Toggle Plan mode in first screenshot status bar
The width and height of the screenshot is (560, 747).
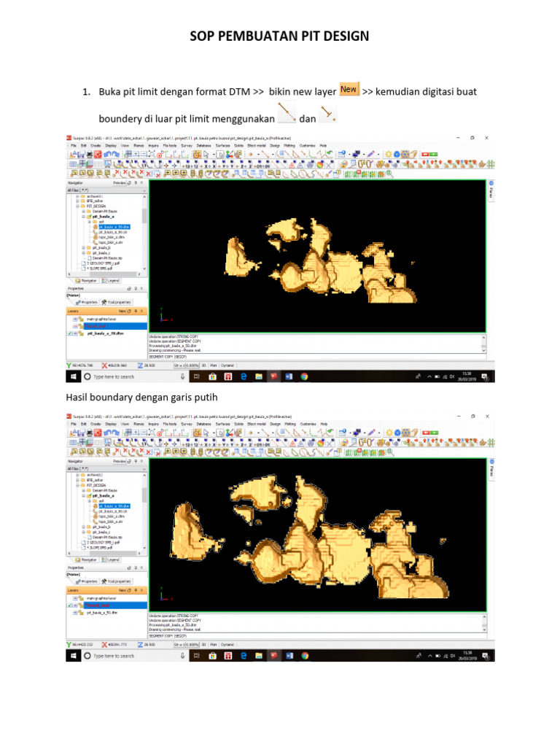point(214,365)
